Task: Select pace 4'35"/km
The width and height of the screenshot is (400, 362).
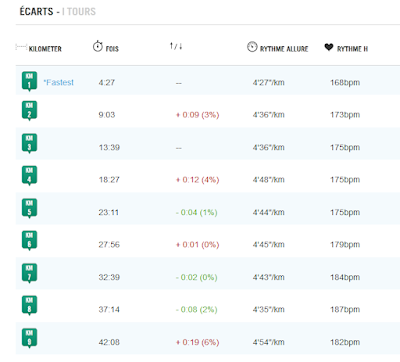Action: pyautogui.click(x=268, y=310)
